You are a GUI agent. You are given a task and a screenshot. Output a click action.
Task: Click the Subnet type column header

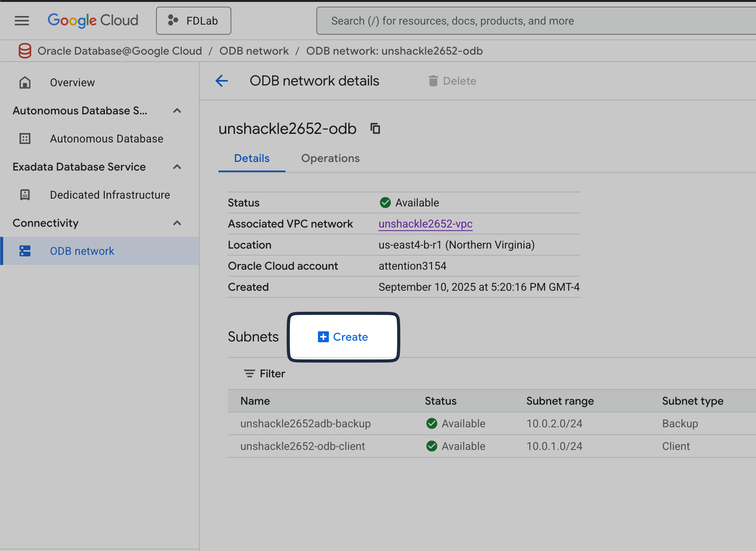click(x=693, y=401)
